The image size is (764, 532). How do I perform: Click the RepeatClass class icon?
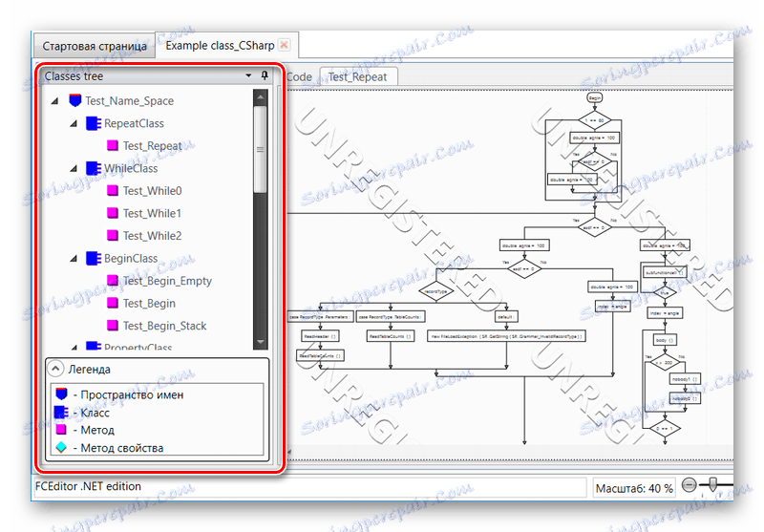point(94,123)
